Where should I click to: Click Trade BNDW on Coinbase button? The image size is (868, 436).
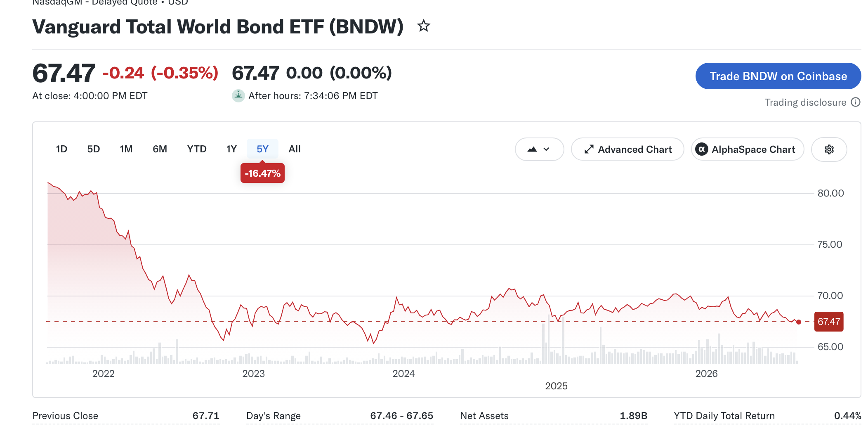pos(778,76)
